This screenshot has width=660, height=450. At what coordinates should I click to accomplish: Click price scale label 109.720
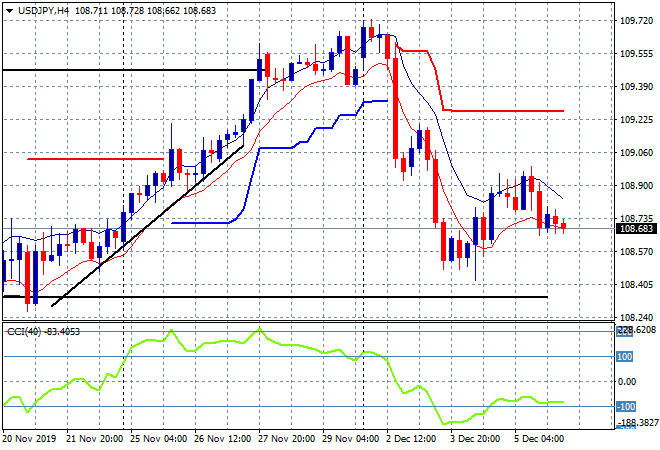(636, 21)
